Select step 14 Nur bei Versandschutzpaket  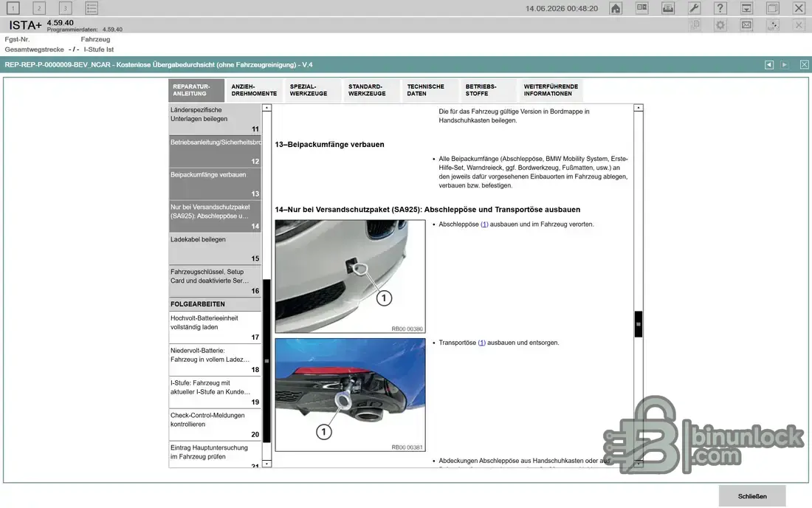click(215, 216)
